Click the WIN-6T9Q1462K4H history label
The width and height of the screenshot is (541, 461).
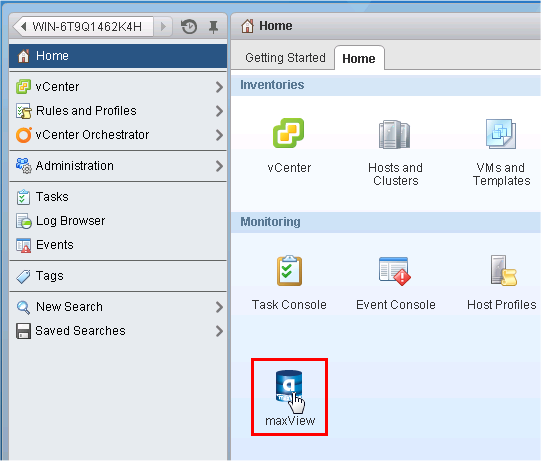pyautogui.click(x=87, y=27)
